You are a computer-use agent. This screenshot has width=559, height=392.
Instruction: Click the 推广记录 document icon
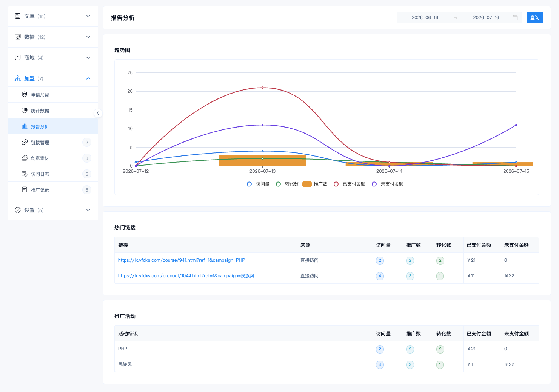coord(25,189)
